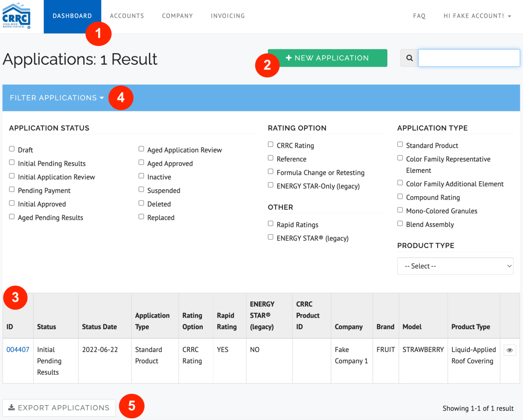Screen dimensions: 523x420
Task: Click the download icon on Export Applications
Action: [12, 407]
